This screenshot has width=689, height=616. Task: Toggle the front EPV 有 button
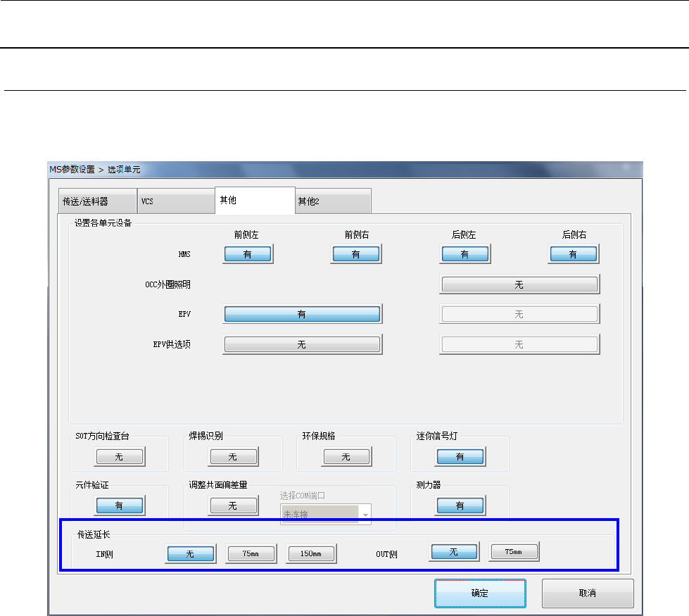pyautogui.click(x=303, y=315)
